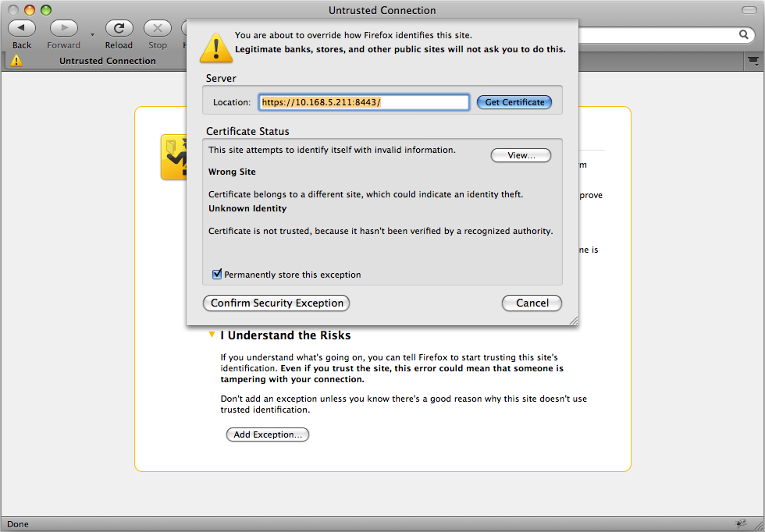Click the large yellow warning triangle in the dialog

pos(215,48)
